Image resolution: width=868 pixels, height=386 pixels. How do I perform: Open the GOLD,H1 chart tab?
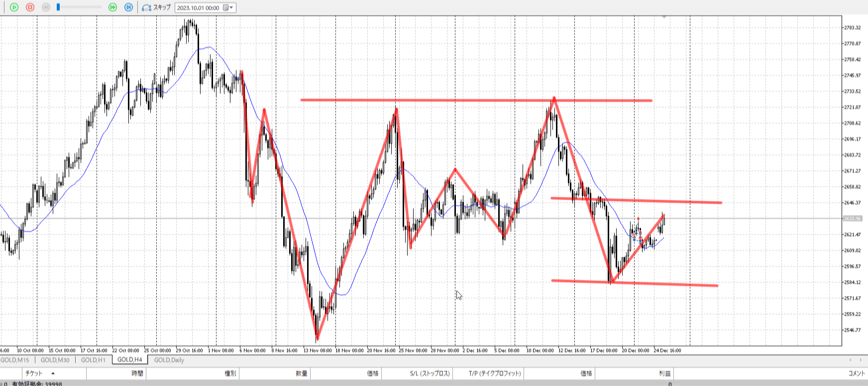click(93, 360)
